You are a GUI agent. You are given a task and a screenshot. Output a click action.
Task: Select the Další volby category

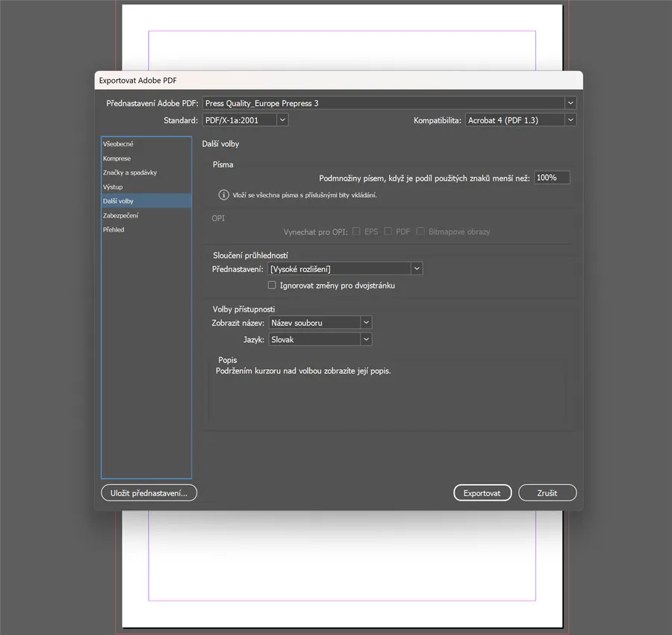coord(146,201)
